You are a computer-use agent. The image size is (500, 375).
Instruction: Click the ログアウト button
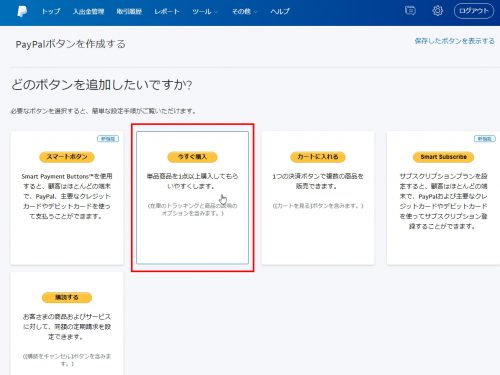pos(474,11)
